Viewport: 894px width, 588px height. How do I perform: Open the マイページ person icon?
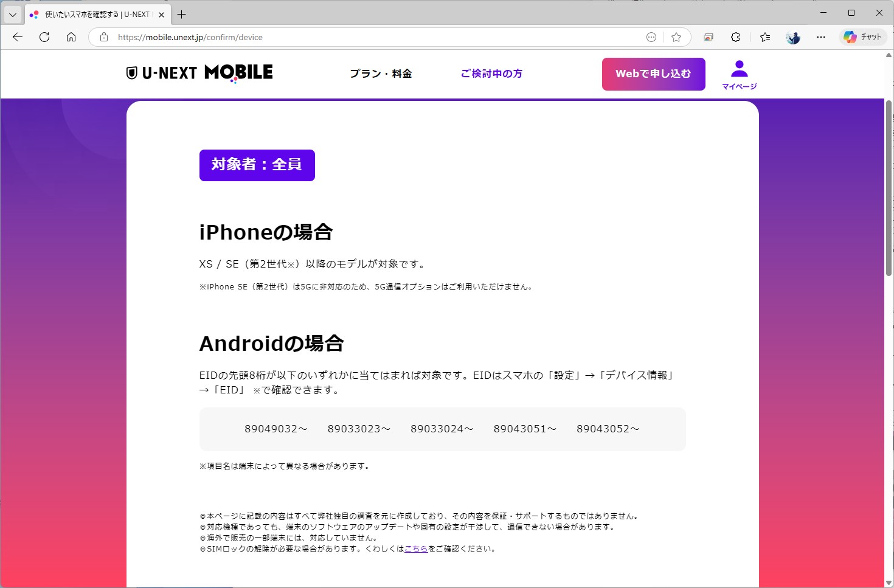pos(739,70)
